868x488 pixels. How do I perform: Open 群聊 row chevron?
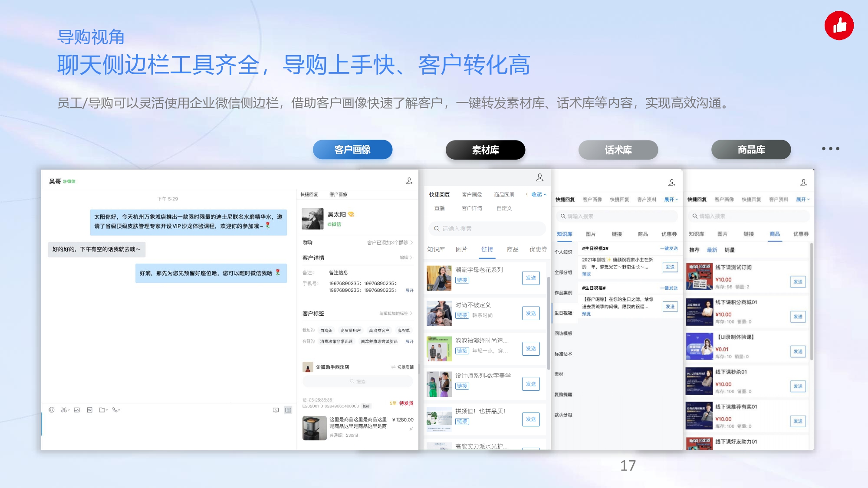tap(411, 242)
